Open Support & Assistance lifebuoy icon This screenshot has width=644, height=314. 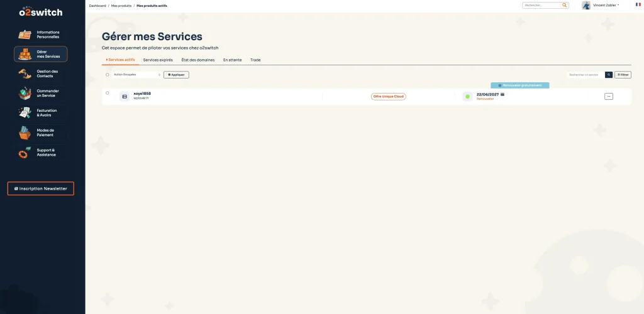point(25,153)
